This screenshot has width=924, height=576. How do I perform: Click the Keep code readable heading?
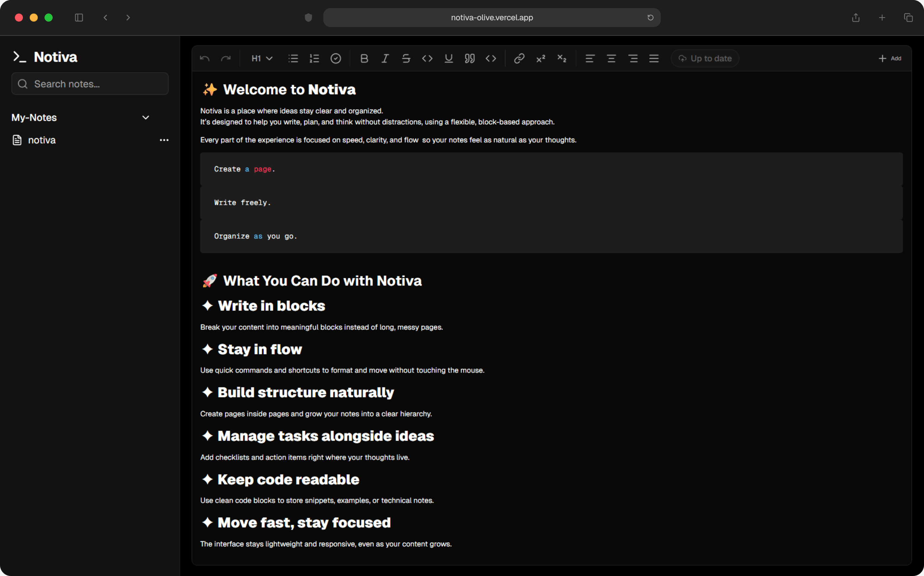tap(280, 479)
